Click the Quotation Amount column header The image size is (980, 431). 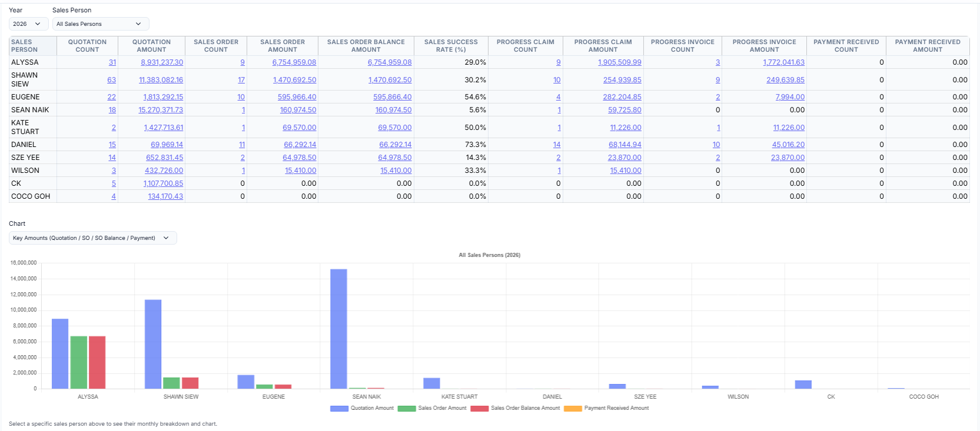151,46
